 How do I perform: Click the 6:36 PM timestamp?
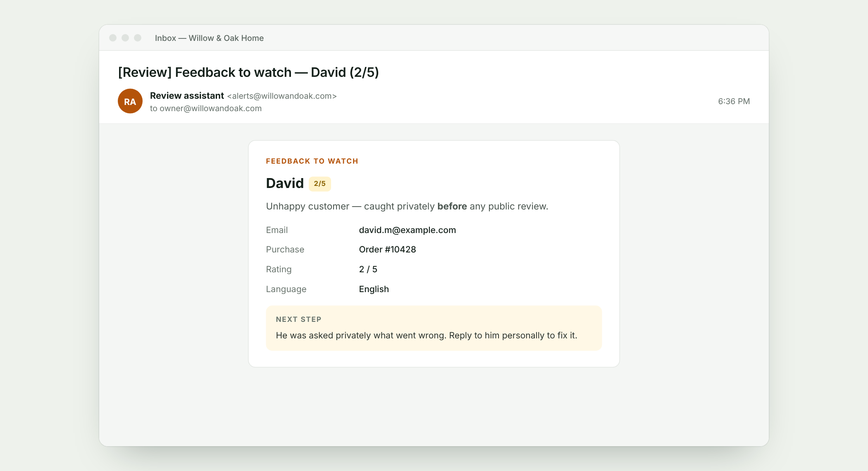734,101
